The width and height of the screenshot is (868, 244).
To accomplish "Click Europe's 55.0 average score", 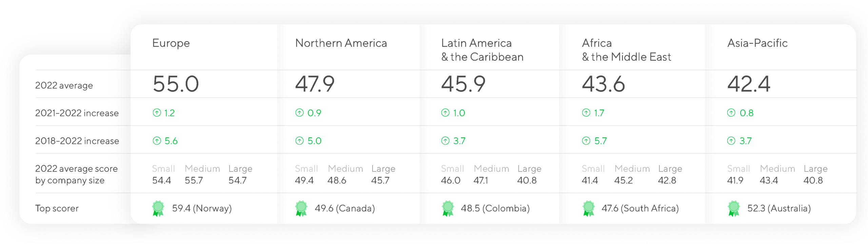I will coord(176,84).
